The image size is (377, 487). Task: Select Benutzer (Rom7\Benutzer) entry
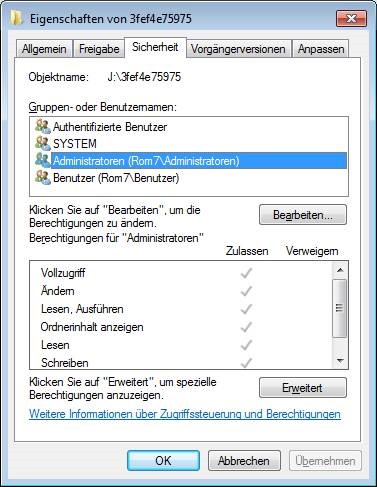point(116,178)
